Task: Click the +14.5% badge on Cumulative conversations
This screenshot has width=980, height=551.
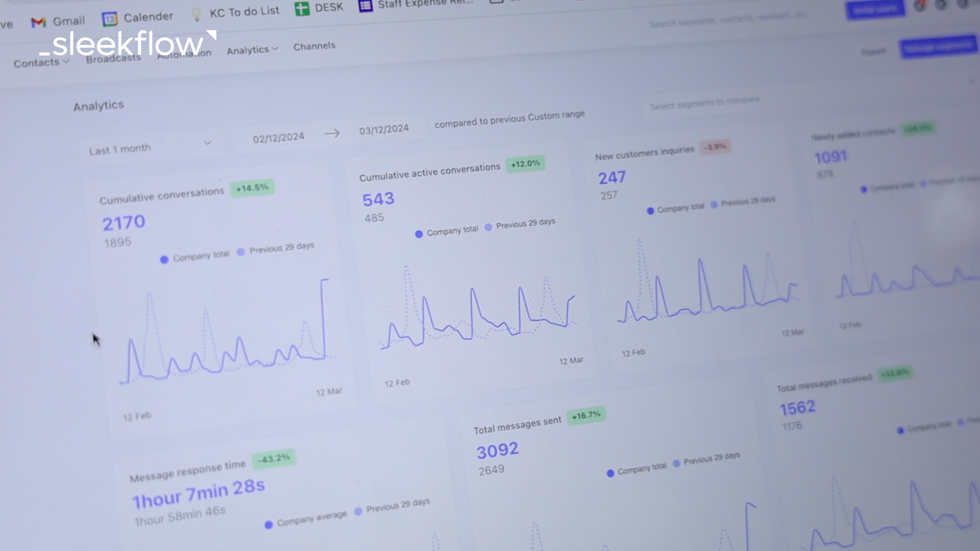Action: point(252,188)
